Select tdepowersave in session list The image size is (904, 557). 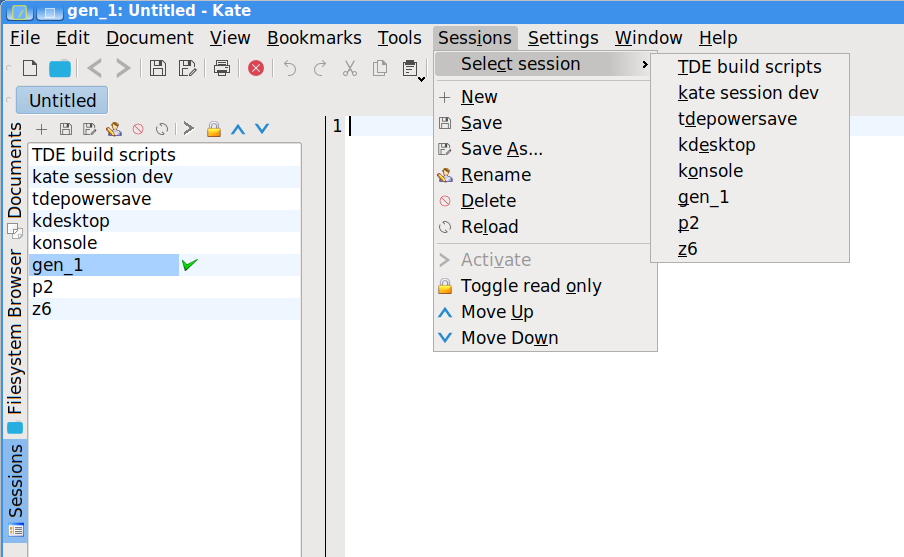coord(165,199)
